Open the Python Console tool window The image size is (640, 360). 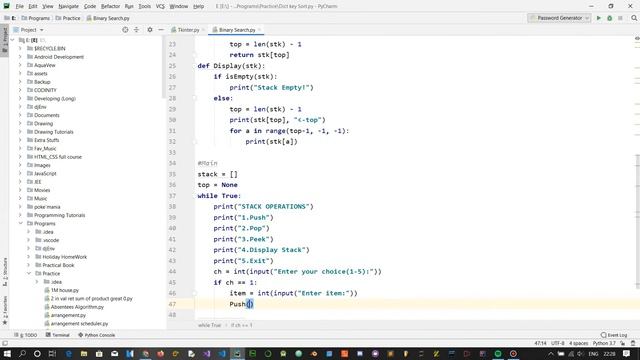coord(97,335)
